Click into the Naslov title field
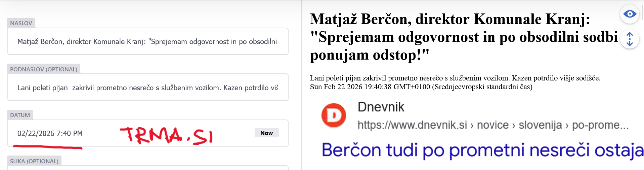Viewport: 644px width, 170px height. pyautogui.click(x=147, y=42)
